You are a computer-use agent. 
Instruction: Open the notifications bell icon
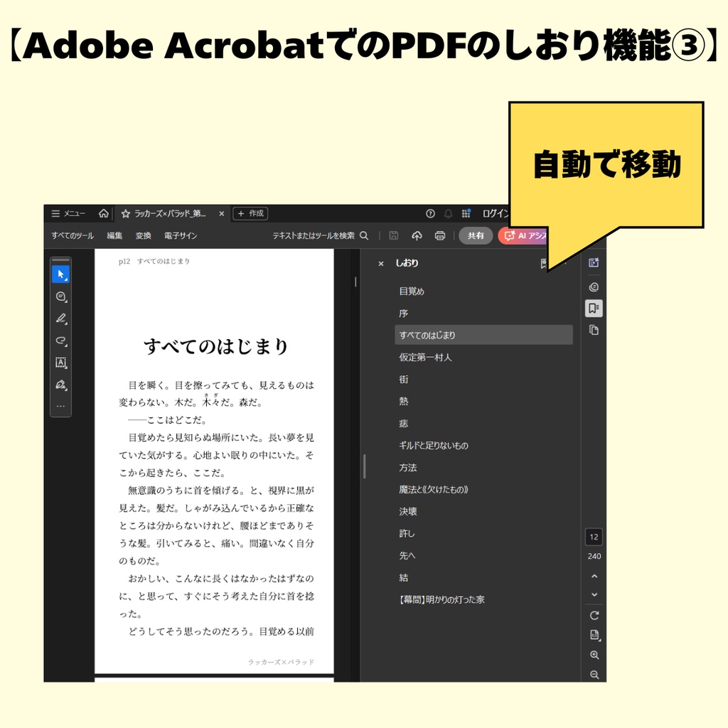pos(448,213)
